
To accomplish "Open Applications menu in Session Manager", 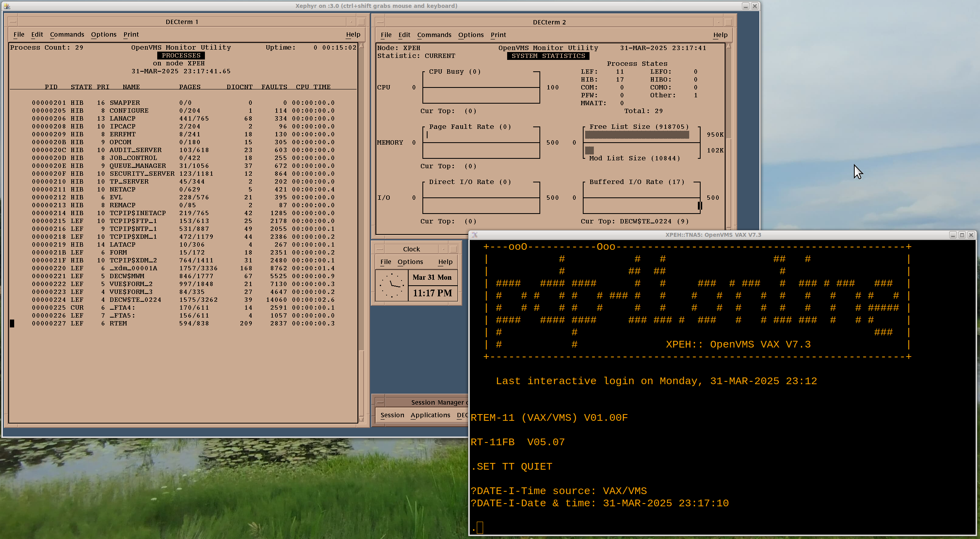I will coord(430,415).
